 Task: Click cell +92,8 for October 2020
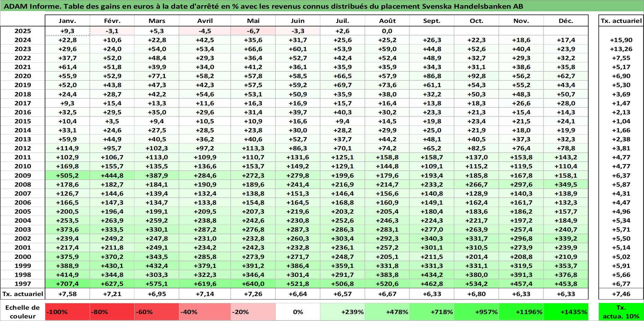coord(476,76)
